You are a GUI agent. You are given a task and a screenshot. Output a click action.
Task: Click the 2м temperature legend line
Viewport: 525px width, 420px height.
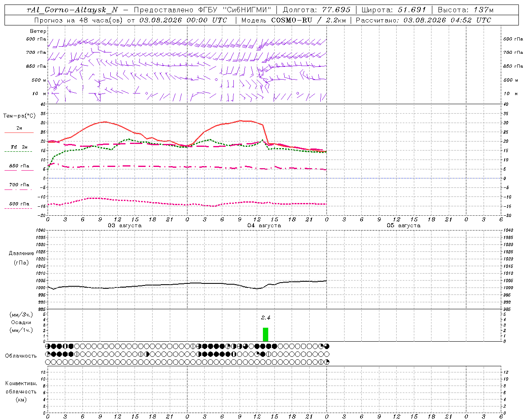19,128
